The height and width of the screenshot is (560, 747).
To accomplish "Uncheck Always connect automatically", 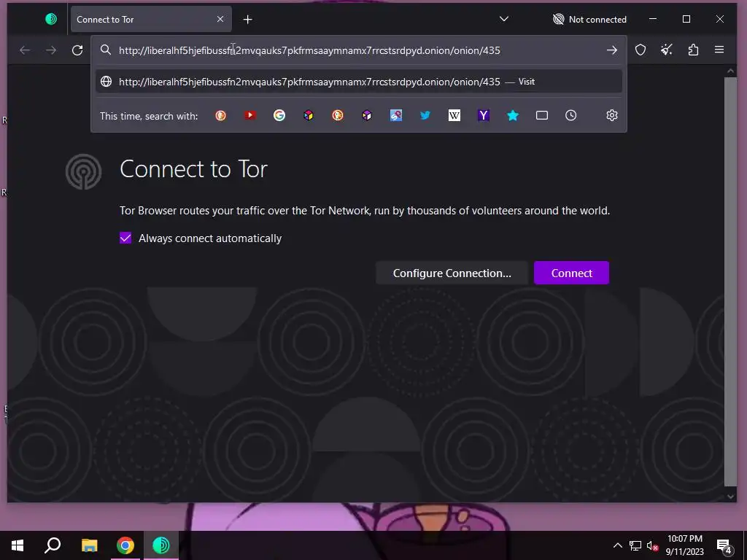I will [x=125, y=238].
